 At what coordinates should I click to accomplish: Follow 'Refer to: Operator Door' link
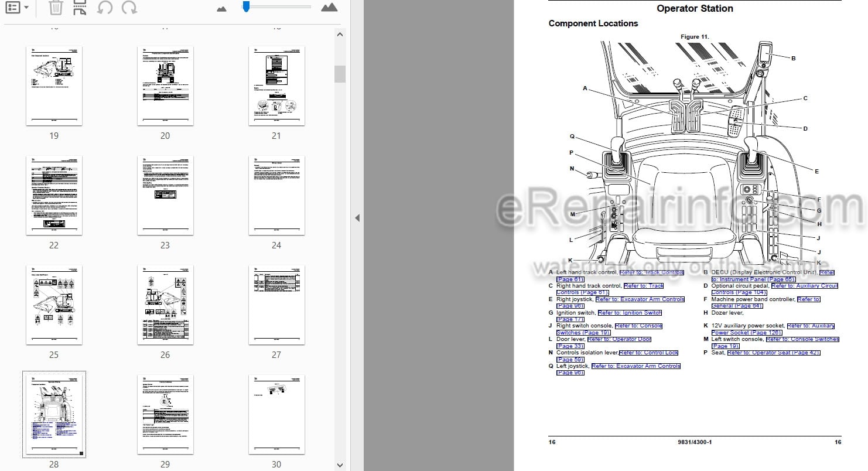(x=619, y=339)
